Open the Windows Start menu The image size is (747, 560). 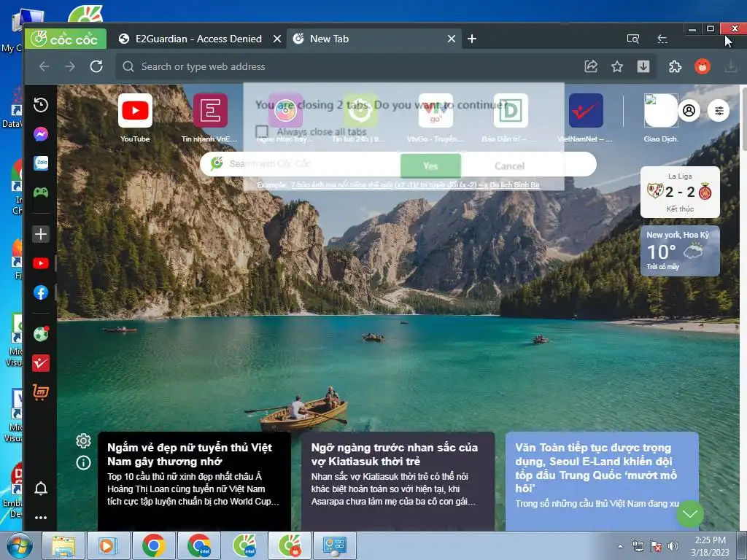19,545
